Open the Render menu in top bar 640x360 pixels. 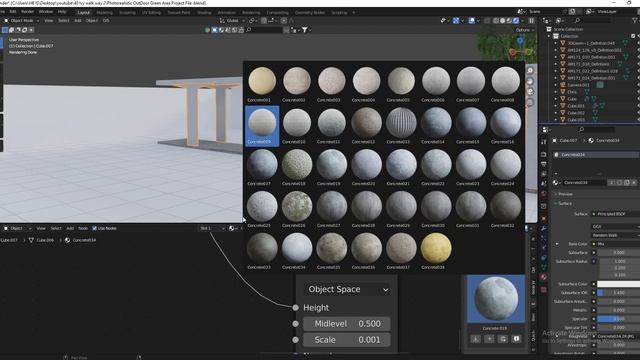[27, 12]
